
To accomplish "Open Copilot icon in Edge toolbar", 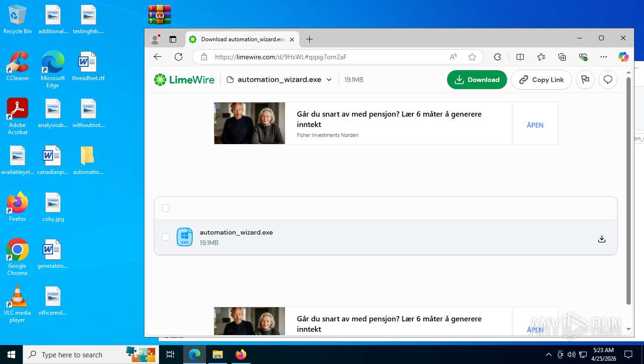I will (624, 57).
